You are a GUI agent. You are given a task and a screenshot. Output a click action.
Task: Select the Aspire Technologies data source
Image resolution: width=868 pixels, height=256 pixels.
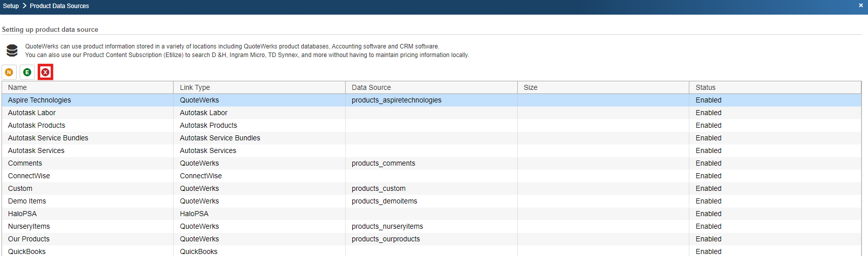point(39,100)
